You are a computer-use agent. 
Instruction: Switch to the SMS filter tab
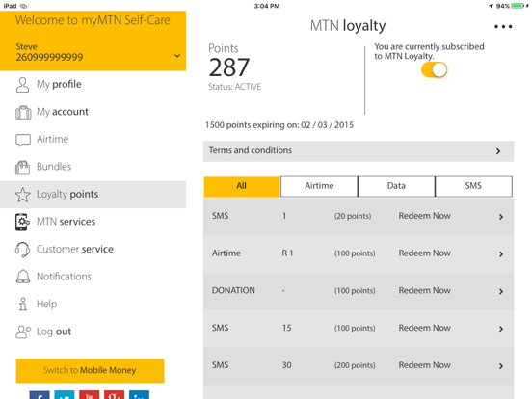(x=473, y=186)
